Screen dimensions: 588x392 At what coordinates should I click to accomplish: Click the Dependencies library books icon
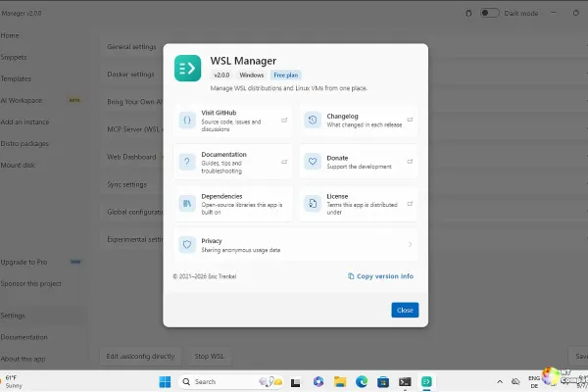(x=187, y=204)
